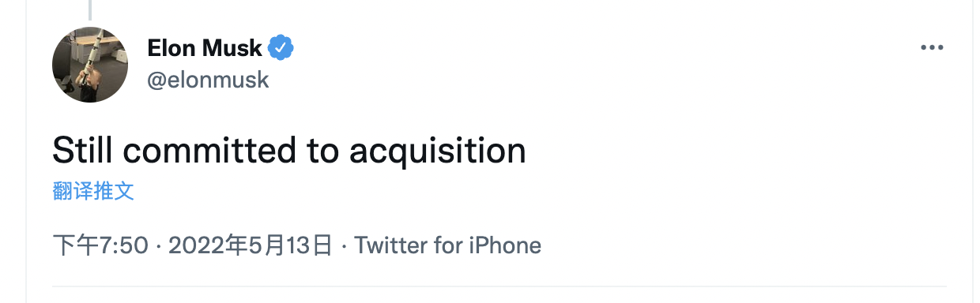Click the empty space right of the tweet text
This screenshot has height=303, width=980.
[735, 150]
